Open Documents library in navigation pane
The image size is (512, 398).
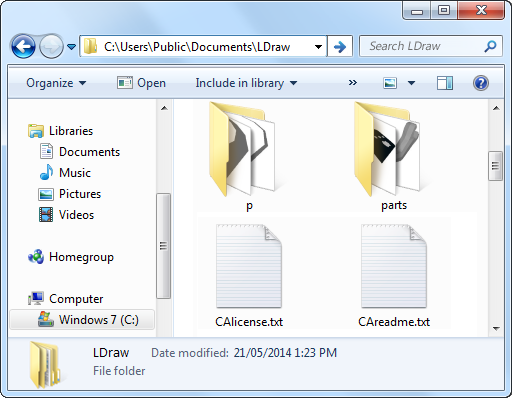click(x=89, y=152)
